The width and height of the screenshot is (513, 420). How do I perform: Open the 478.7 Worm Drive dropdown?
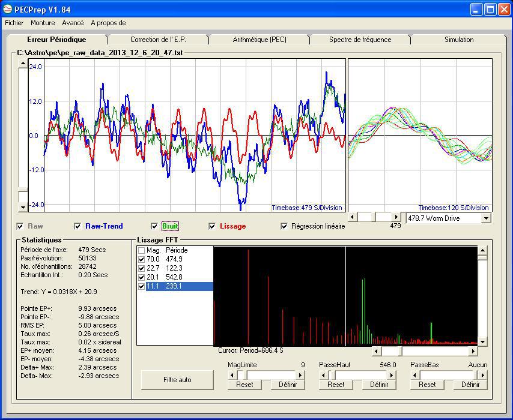click(486, 218)
